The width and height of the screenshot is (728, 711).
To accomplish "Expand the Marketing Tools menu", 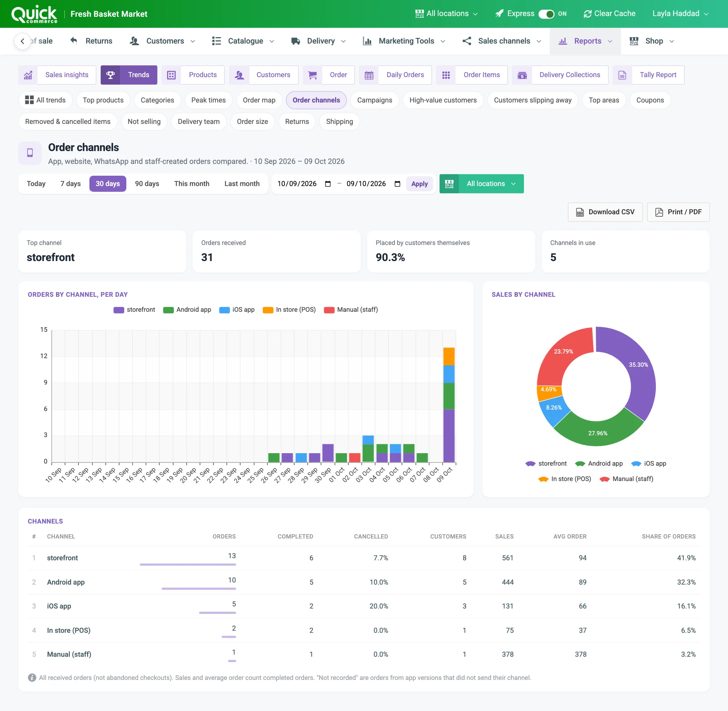I will click(x=404, y=41).
